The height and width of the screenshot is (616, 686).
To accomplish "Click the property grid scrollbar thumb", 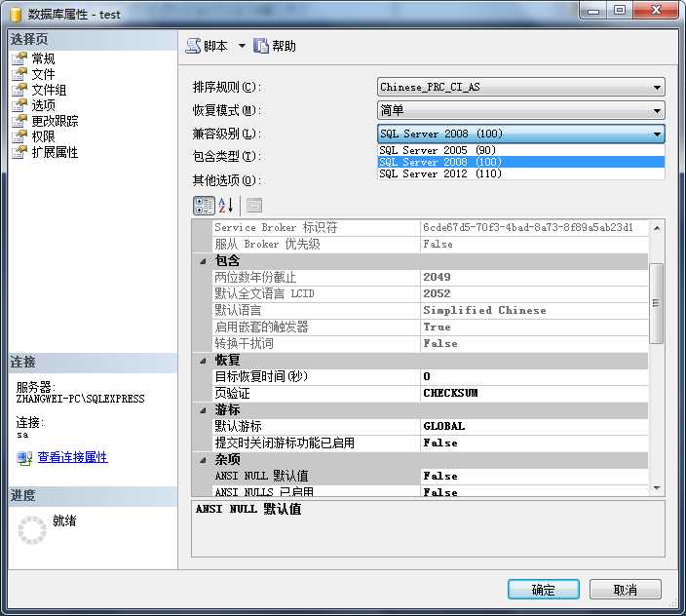I will pyautogui.click(x=656, y=303).
